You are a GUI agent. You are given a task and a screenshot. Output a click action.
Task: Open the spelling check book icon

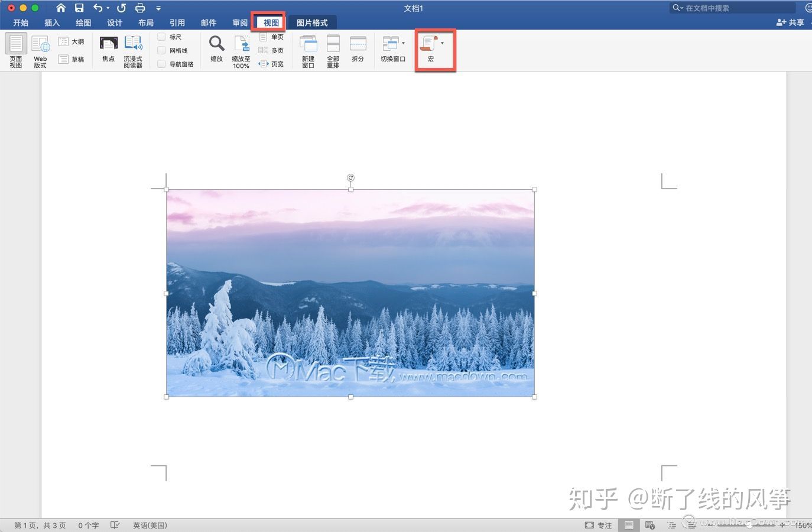tap(115, 525)
